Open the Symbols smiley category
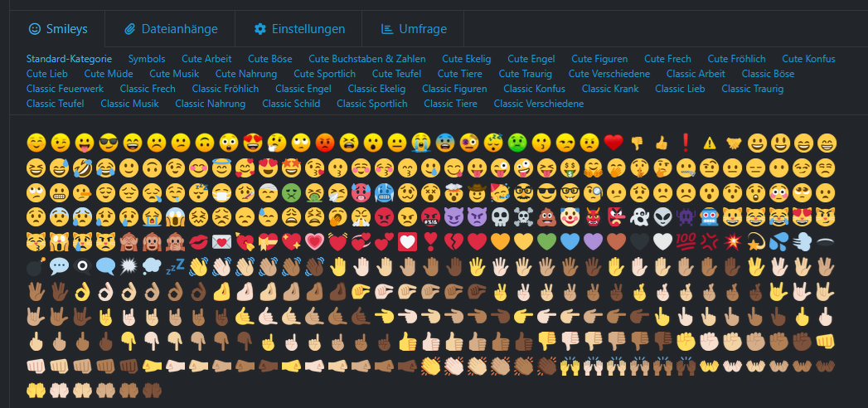This screenshot has height=408, width=868. click(147, 59)
